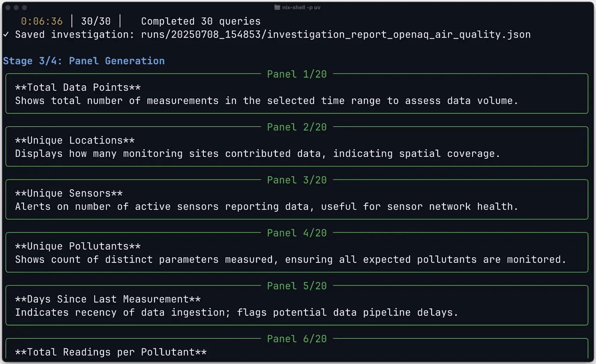Click the 0:06:36 elapsed timer

(x=42, y=21)
